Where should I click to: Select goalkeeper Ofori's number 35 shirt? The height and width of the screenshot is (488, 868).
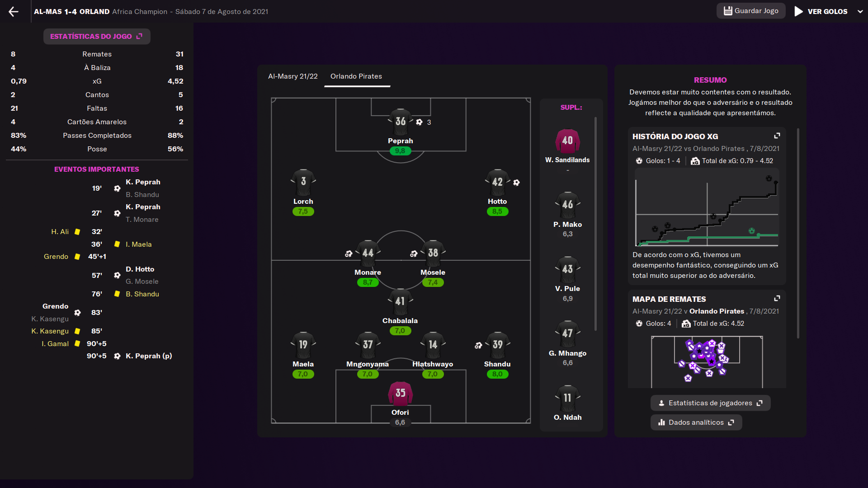tap(401, 393)
